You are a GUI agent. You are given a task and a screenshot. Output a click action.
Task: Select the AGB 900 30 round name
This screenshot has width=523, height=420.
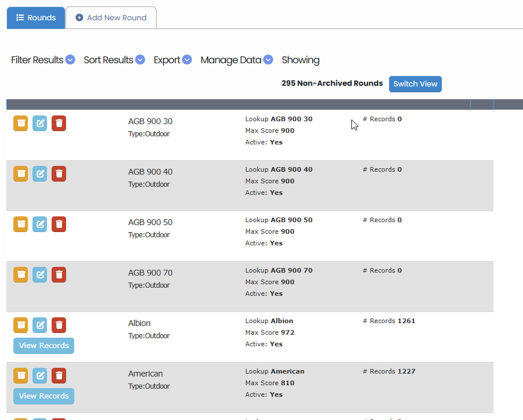click(150, 121)
